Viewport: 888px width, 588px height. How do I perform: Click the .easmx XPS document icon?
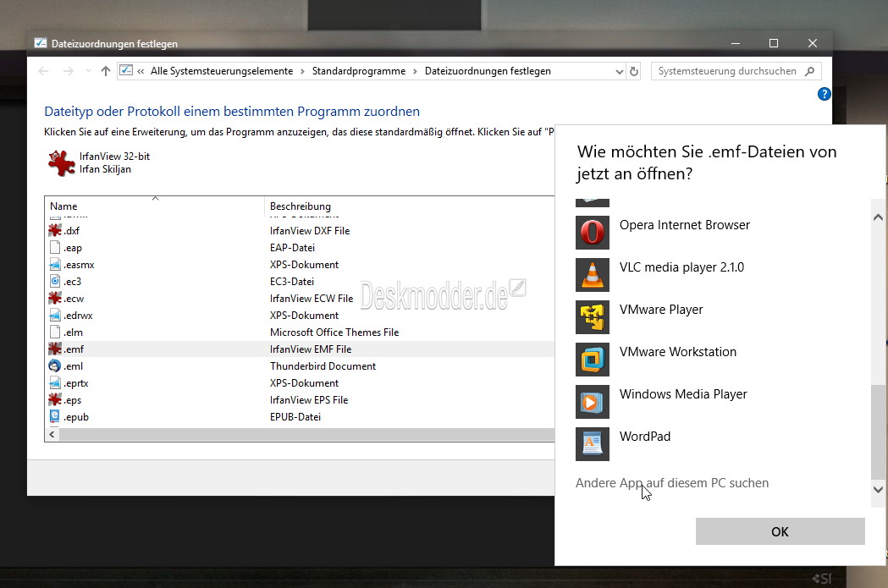coord(55,264)
